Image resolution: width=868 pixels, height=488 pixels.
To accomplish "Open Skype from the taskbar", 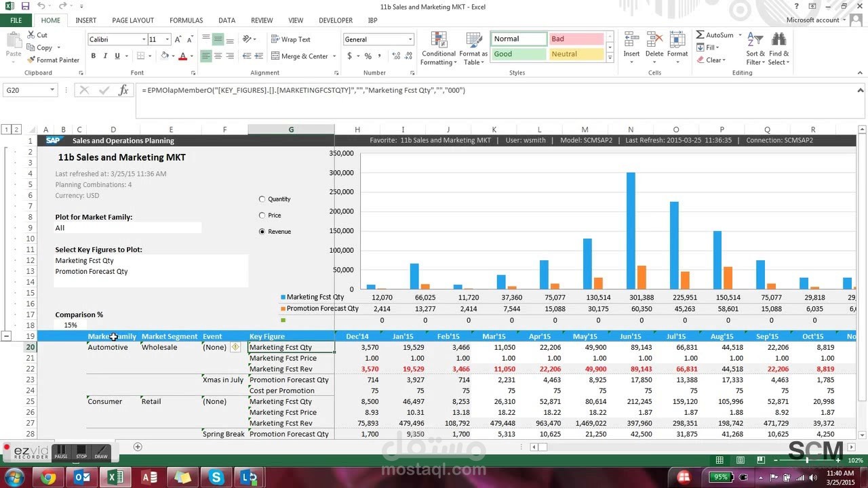I will (216, 478).
